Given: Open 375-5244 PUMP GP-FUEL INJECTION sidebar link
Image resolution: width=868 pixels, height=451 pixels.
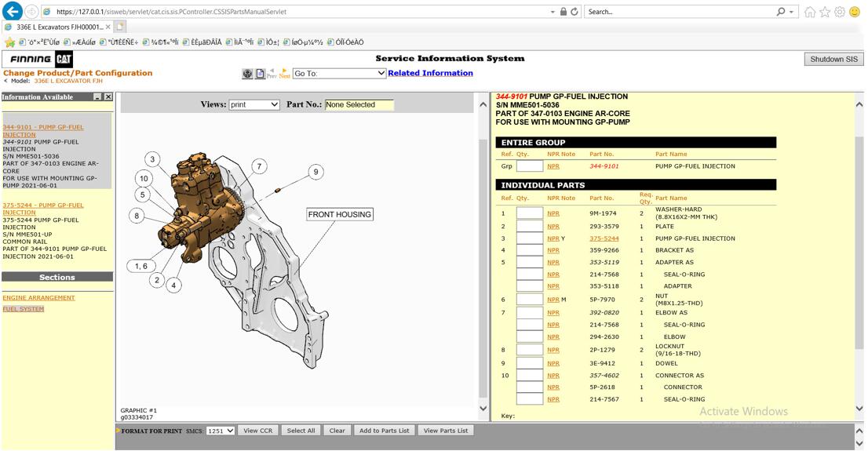Looking at the screenshot, I should [x=43, y=209].
